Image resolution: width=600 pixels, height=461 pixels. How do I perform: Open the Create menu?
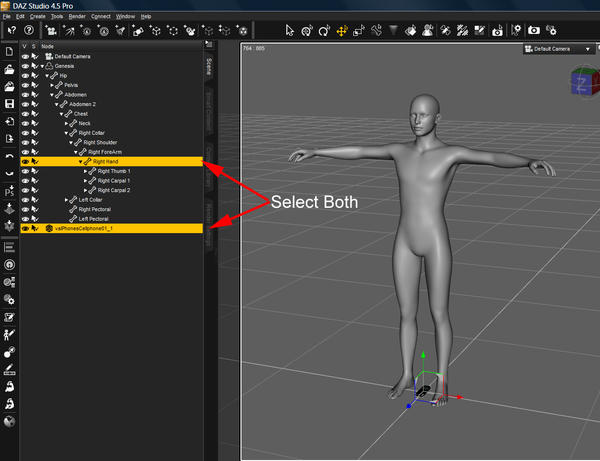click(38, 16)
